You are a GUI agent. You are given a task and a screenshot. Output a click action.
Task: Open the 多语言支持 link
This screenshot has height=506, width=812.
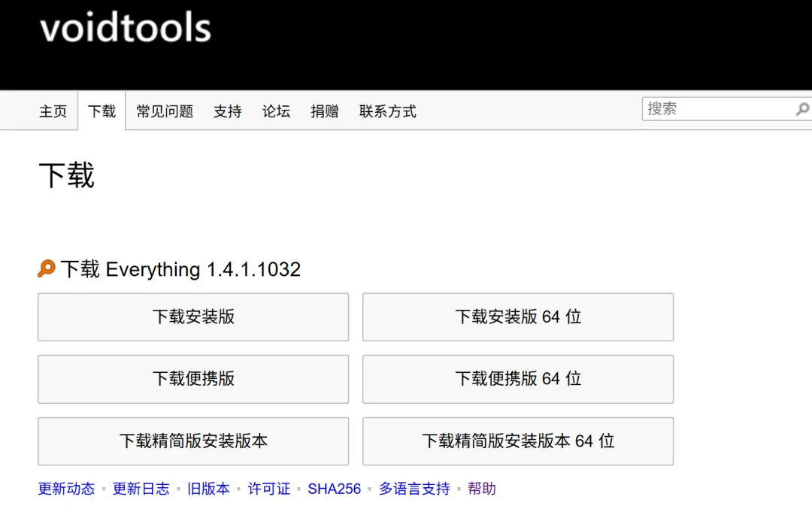(x=414, y=489)
